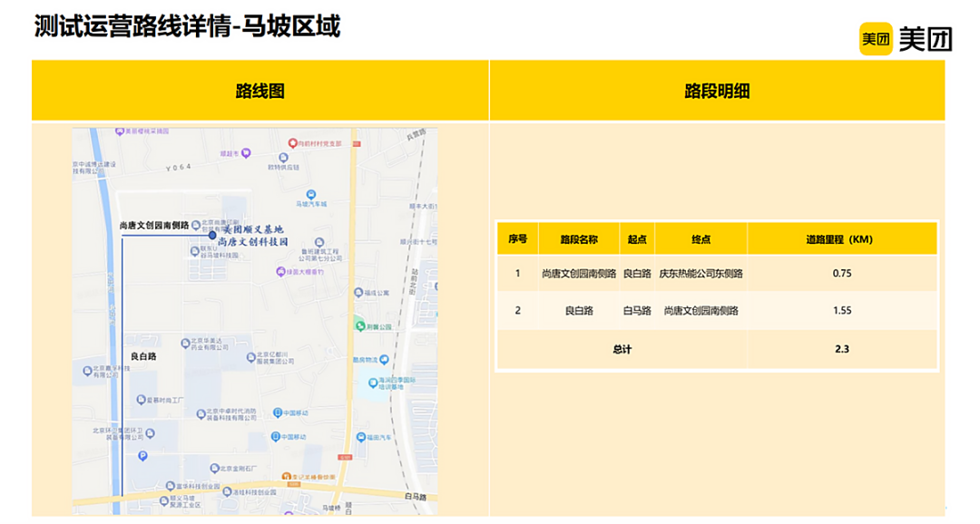Click the 庆东热能公司东侧路 endpoint cell
Viewport: 980px width, 524px height.
point(701,273)
